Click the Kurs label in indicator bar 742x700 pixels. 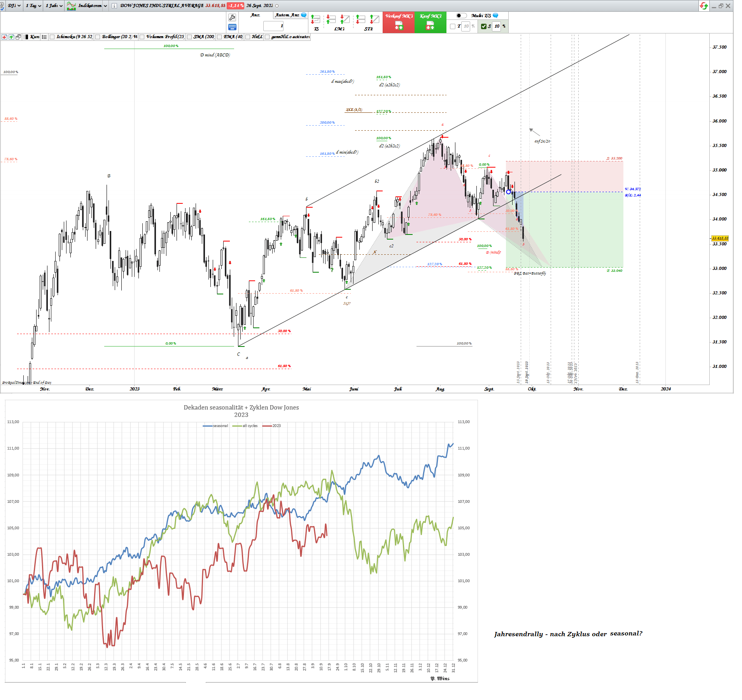click(35, 37)
